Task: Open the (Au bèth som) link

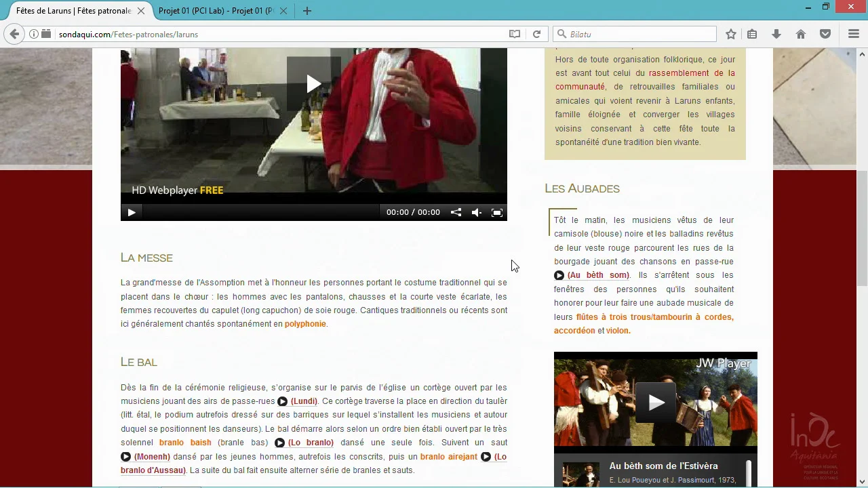Action: [599, 275]
